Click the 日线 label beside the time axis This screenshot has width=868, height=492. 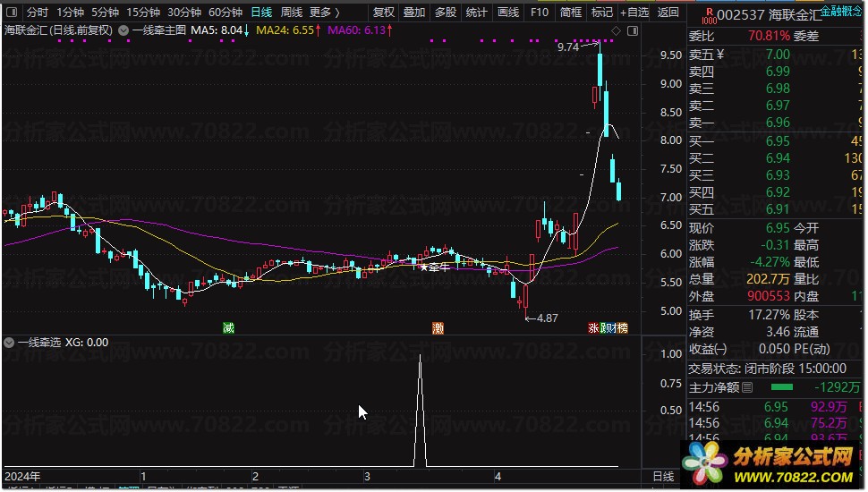point(663,477)
